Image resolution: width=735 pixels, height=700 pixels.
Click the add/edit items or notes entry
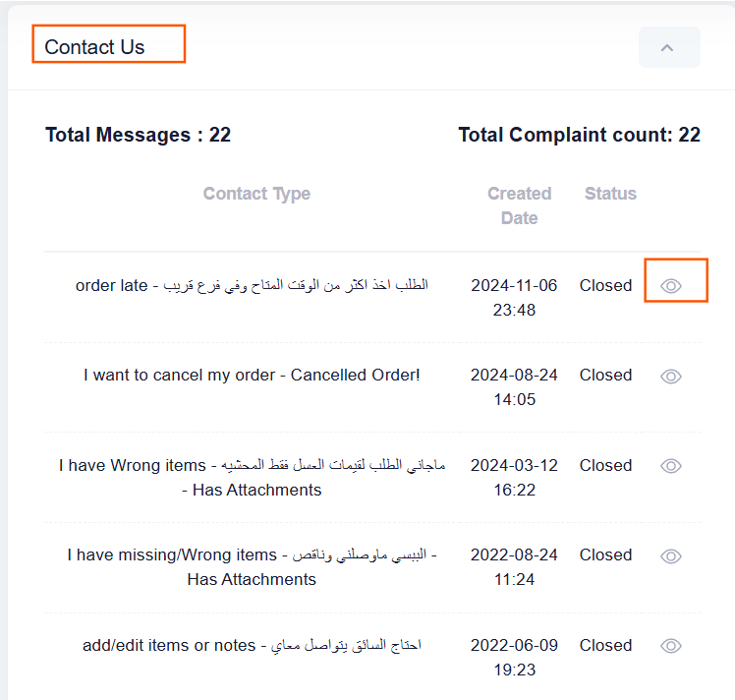point(252,645)
